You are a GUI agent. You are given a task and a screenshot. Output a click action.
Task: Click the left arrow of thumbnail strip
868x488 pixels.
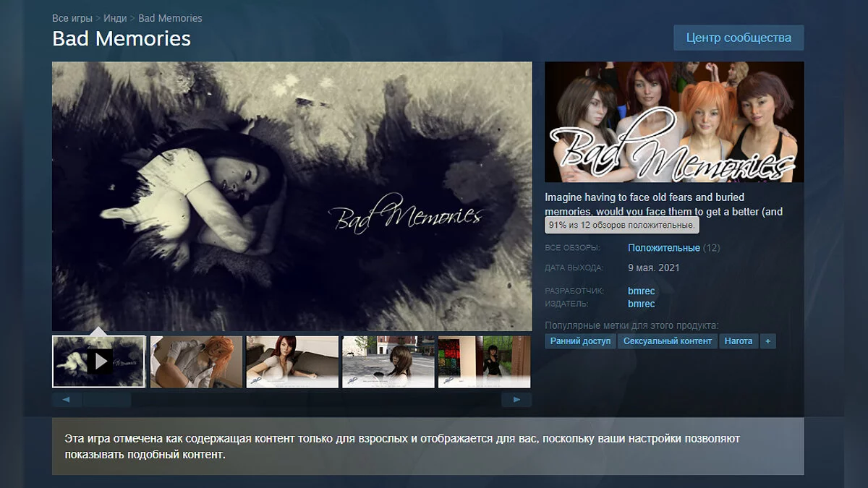tap(67, 399)
